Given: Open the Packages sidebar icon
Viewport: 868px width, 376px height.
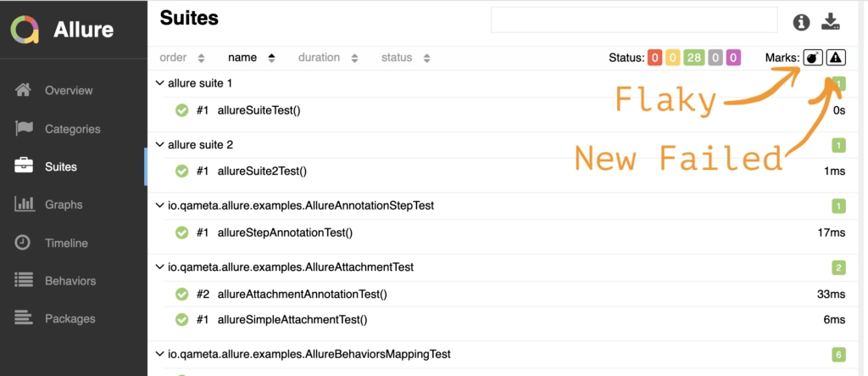Looking at the screenshot, I should click(24, 318).
